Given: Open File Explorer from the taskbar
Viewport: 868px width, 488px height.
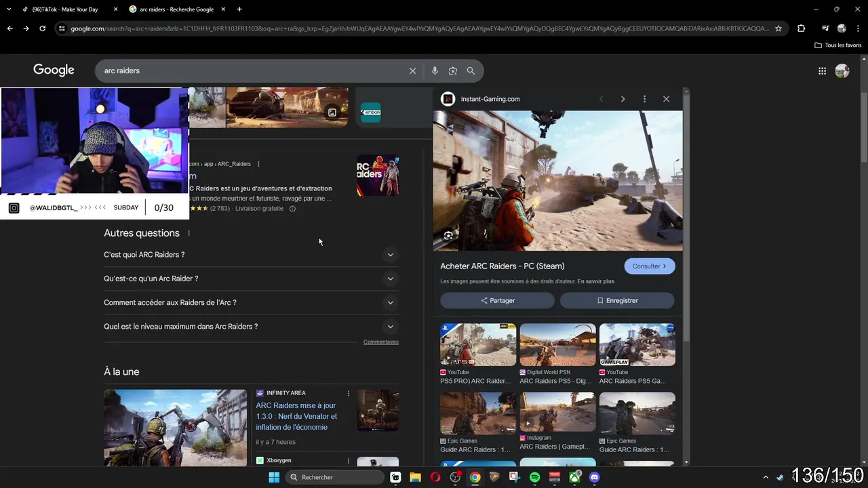Looking at the screenshot, I should coord(415,477).
